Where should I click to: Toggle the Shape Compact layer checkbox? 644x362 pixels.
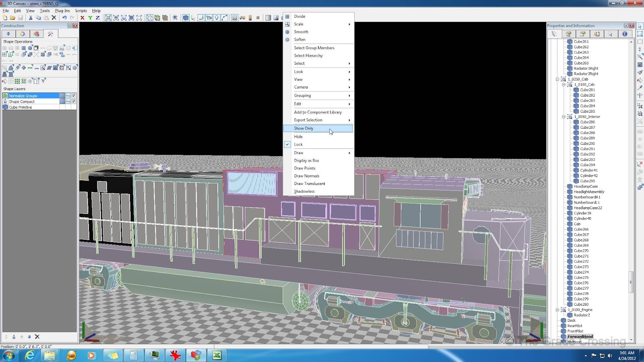point(74,101)
